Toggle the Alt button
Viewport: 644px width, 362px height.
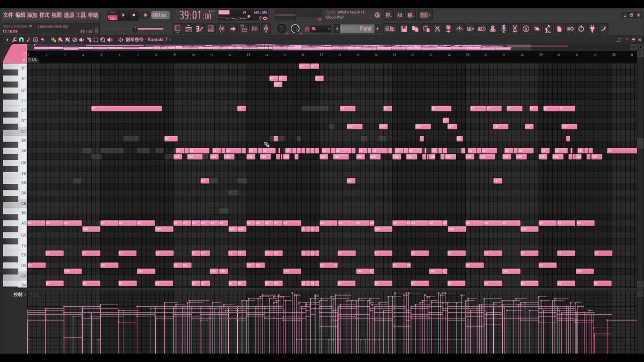[x=399, y=15]
